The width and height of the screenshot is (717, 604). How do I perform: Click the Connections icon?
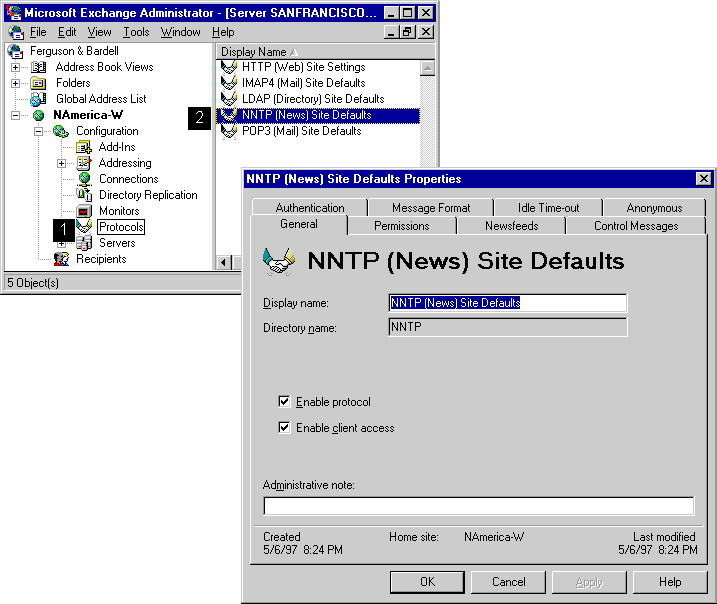[84, 179]
